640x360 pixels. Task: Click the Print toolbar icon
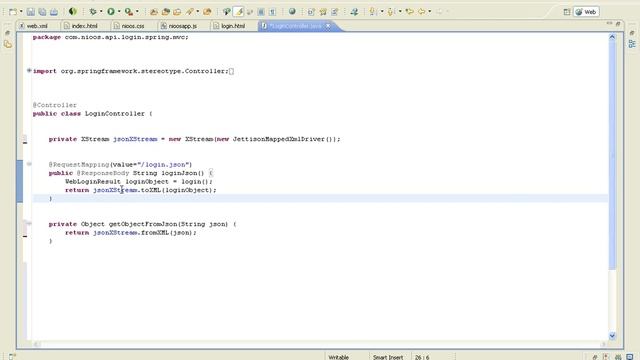click(54, 12)
